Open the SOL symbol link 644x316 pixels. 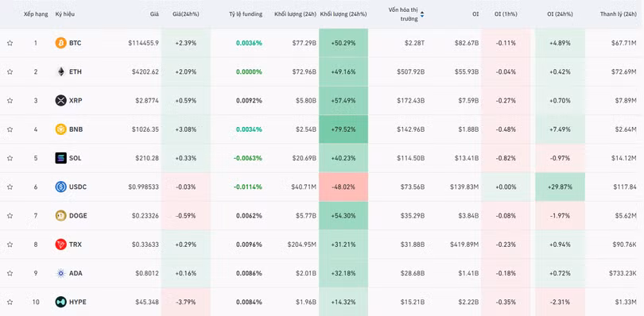(76, 158)
